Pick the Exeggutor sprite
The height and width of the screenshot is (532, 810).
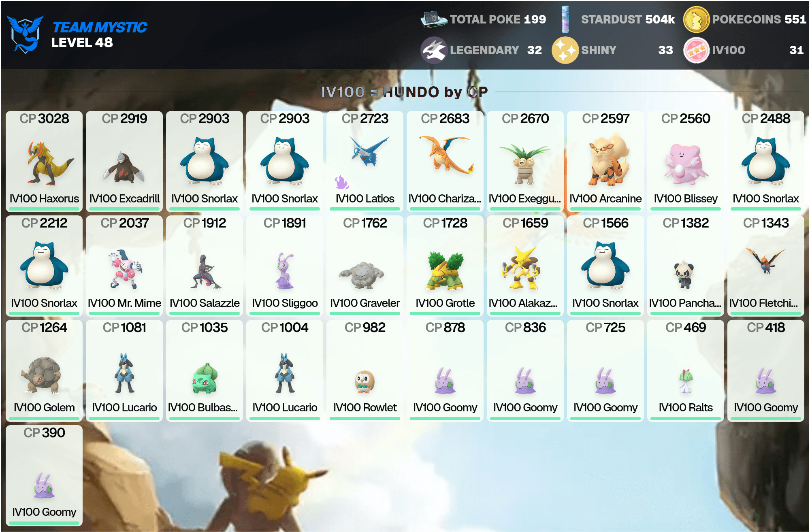[x=524, y=164]
